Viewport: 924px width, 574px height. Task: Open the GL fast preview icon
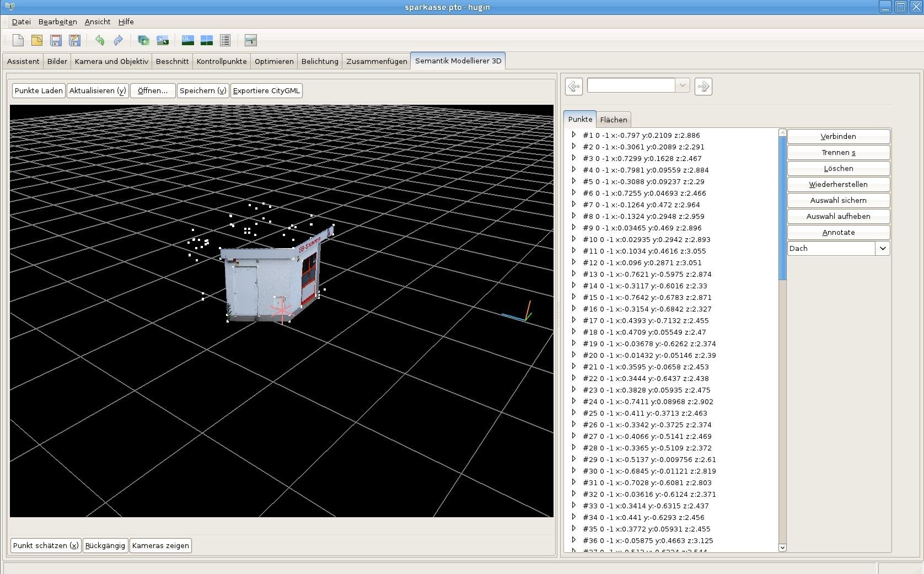(188, 40)
